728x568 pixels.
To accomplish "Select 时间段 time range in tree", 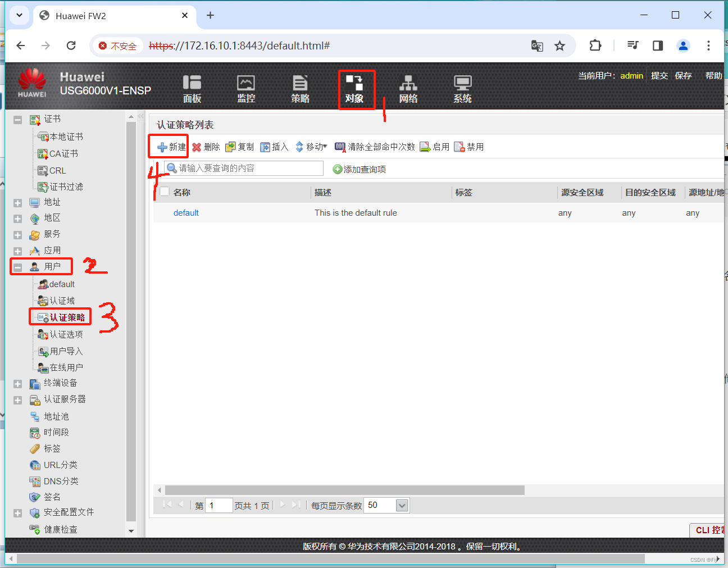I will [x=49, y=432].
